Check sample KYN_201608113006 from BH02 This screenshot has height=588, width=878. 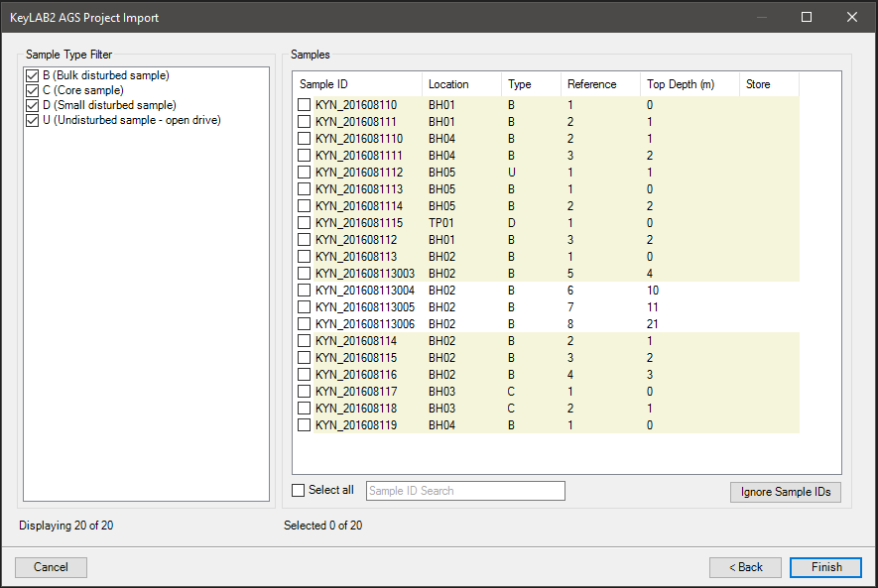coord(304,323)
